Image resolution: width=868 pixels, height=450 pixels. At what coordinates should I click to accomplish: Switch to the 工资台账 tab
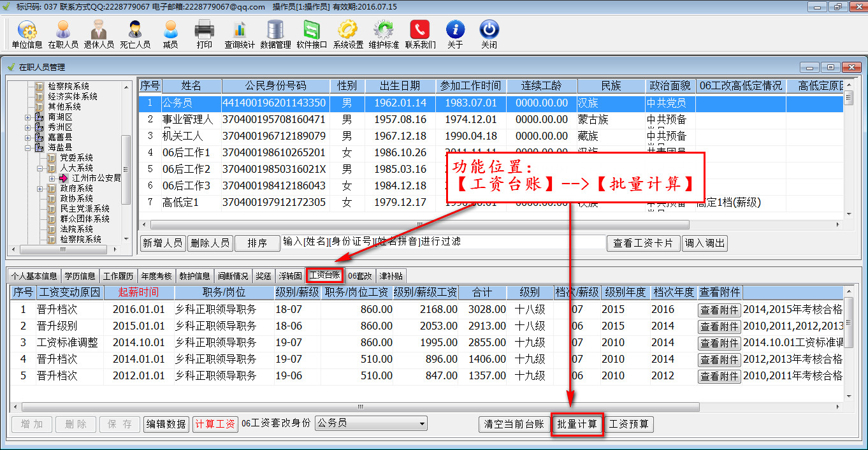[324, 276]
